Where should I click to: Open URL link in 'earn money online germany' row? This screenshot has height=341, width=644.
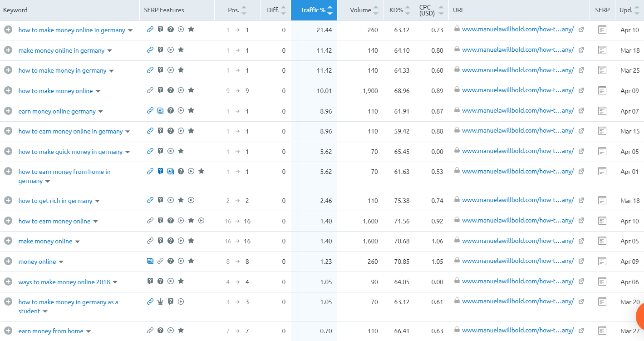click(517, 110)
